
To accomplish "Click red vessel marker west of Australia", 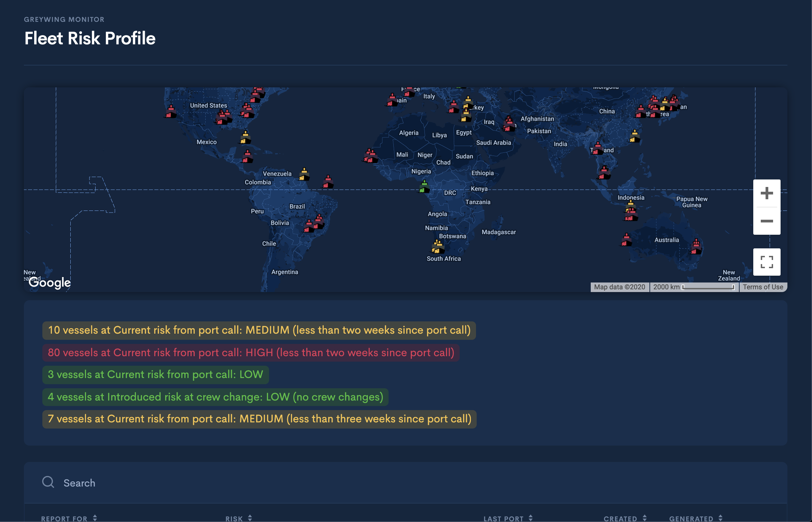I will (626, 240).
